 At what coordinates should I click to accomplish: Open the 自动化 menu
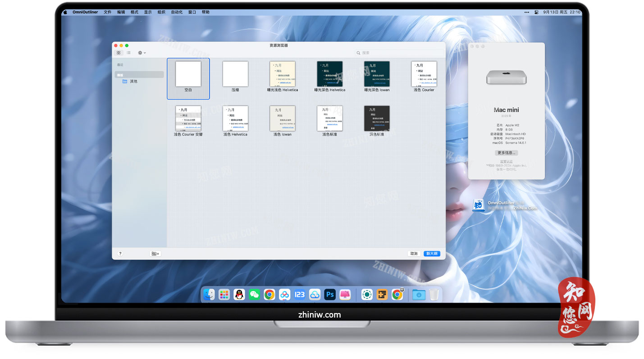(177, 12)
